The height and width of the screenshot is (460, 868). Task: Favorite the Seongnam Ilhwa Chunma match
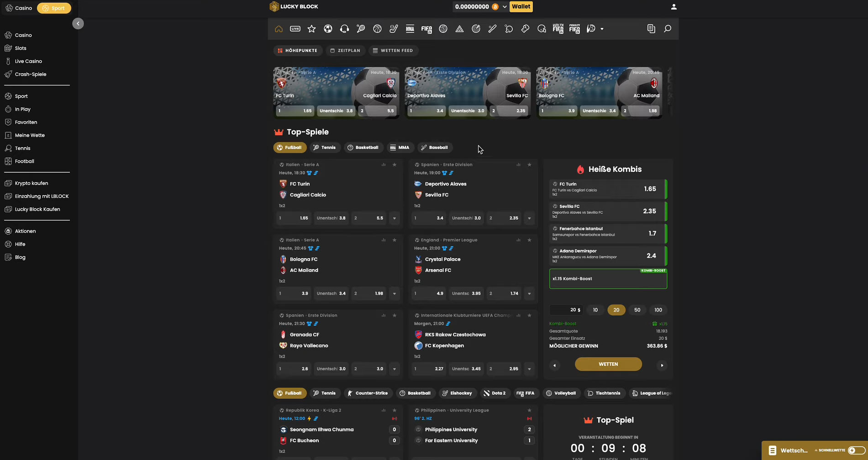[395, 410]
